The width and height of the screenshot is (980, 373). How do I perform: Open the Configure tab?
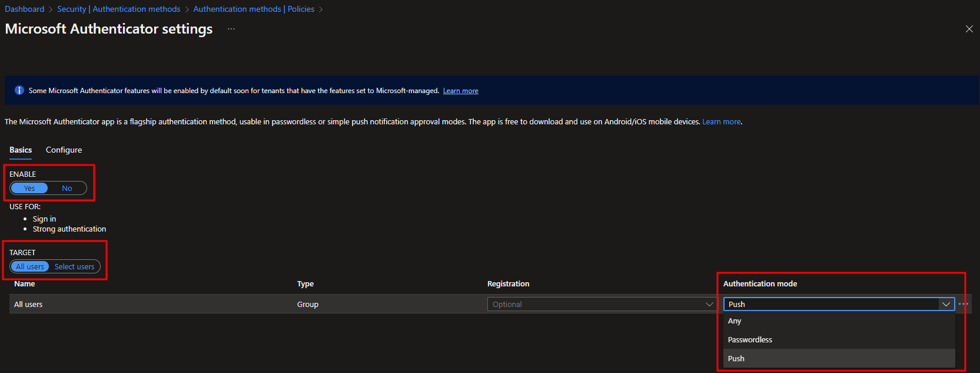64,150
